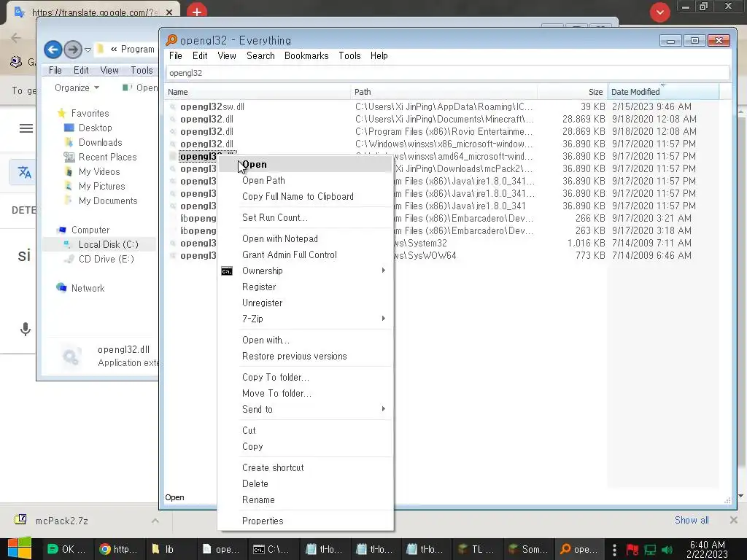Open the Organize dropdown in Explorer
The image size is (747, 560).
[x=77, y=87]
